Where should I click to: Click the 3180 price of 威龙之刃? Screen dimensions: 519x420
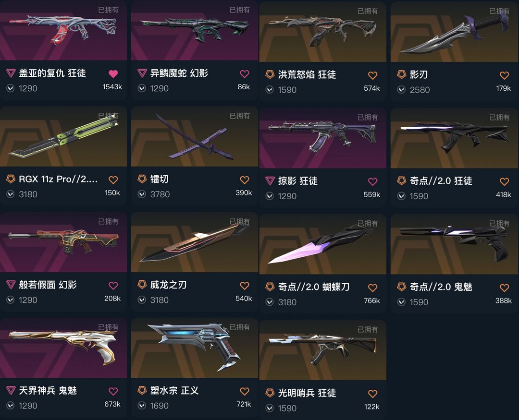(159, 300)
